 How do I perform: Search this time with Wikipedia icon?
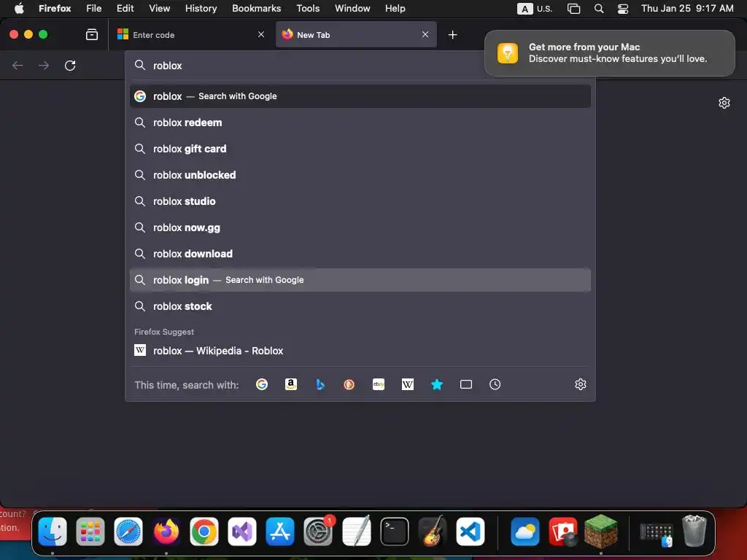(408, 384)
